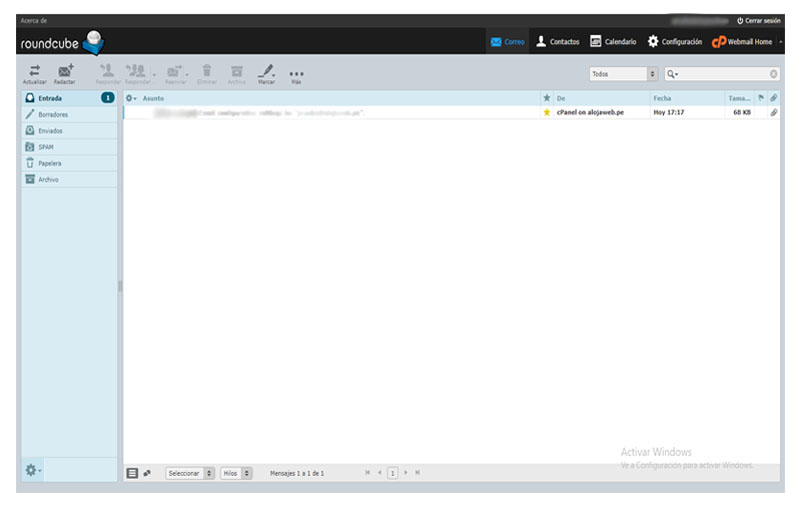Open the Configuración settings section
The height and width of the screenshot is (505, 800).
[674, 42]
